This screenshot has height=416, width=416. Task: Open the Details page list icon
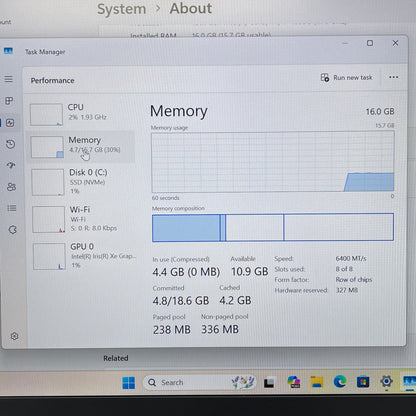(x=12, y=208)
